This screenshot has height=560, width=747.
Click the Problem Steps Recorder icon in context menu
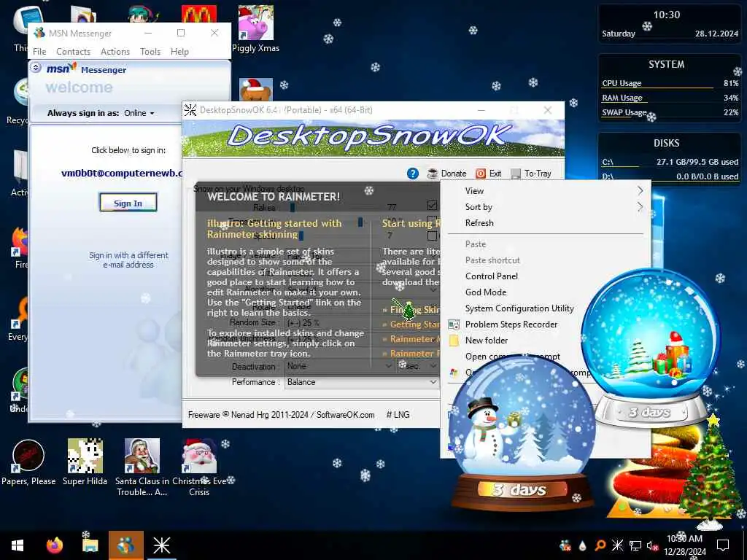point(454,324)
